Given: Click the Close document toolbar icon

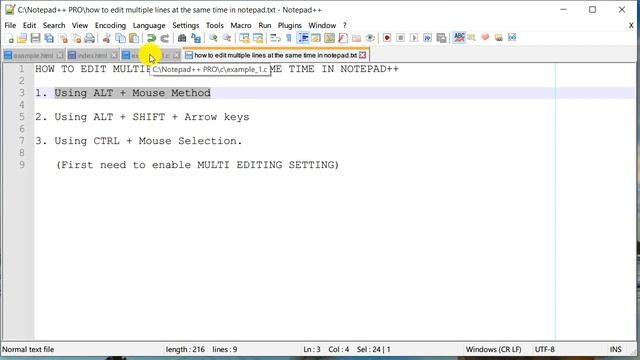Looking at the screenshot, I should point(63,38).
